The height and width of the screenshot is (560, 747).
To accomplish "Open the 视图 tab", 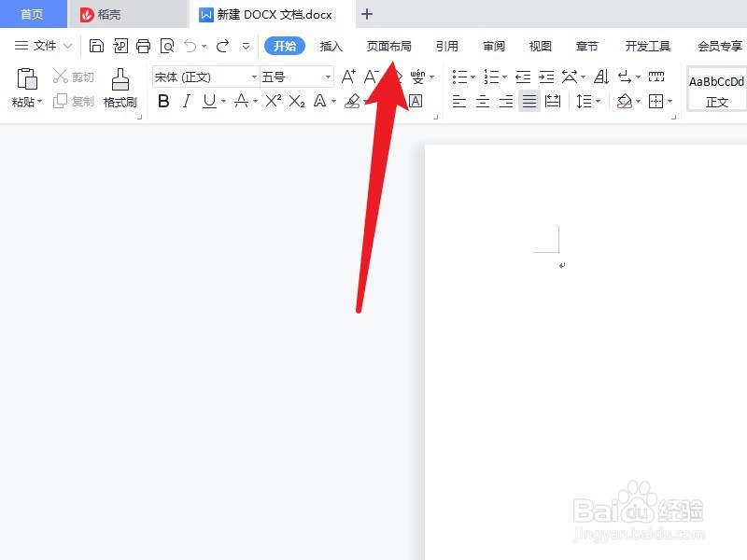I will coord(541,46).
